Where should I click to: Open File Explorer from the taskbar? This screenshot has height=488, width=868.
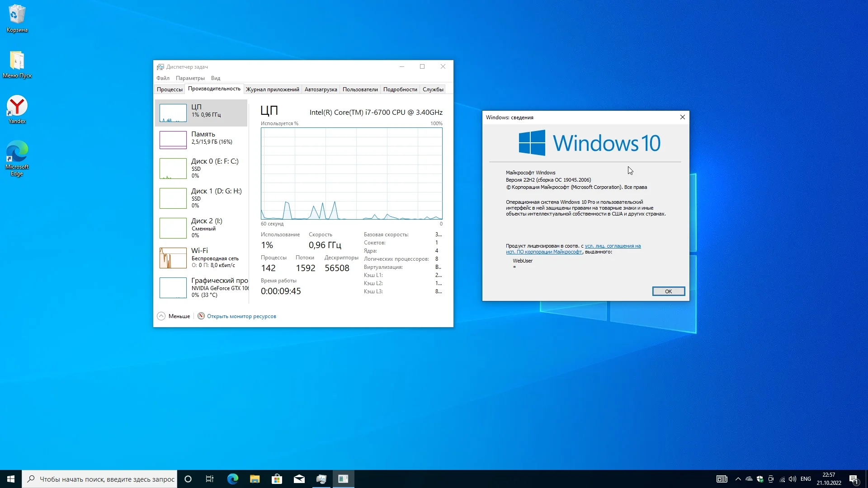point(255,479)
